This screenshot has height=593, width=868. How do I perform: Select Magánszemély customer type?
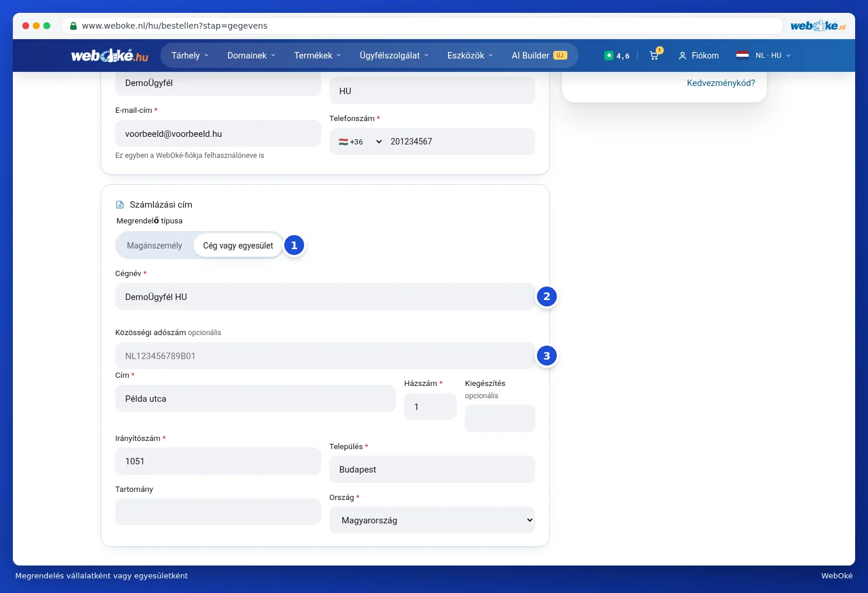(154, 246)
